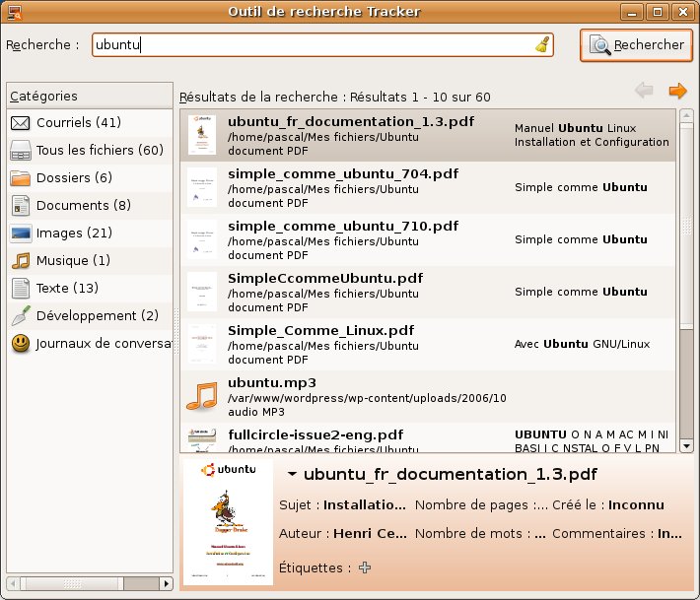The image size is (700, 600).
Task: Click thumbnail of simple_comme_ubuntu_704.pdf result
Action: click(202, 187)
